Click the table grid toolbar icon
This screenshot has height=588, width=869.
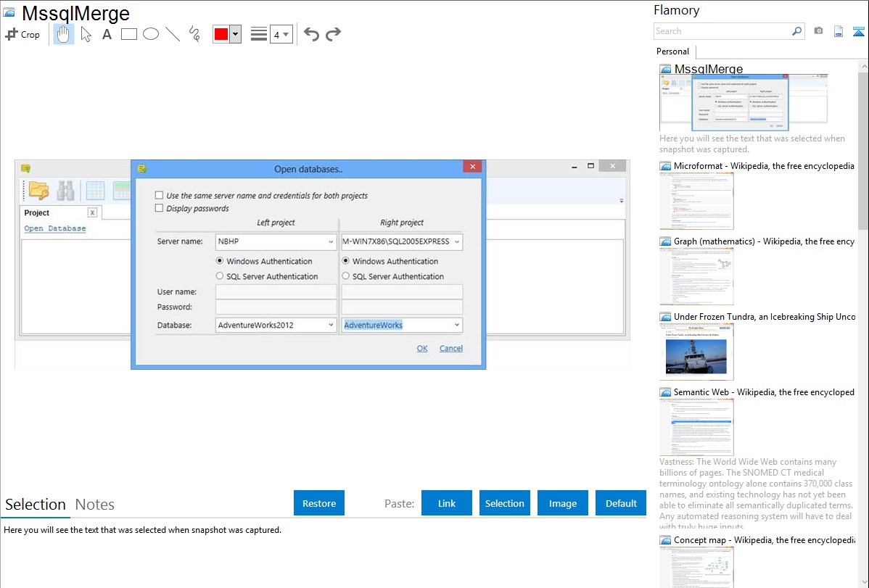click(x=95, y=190)
